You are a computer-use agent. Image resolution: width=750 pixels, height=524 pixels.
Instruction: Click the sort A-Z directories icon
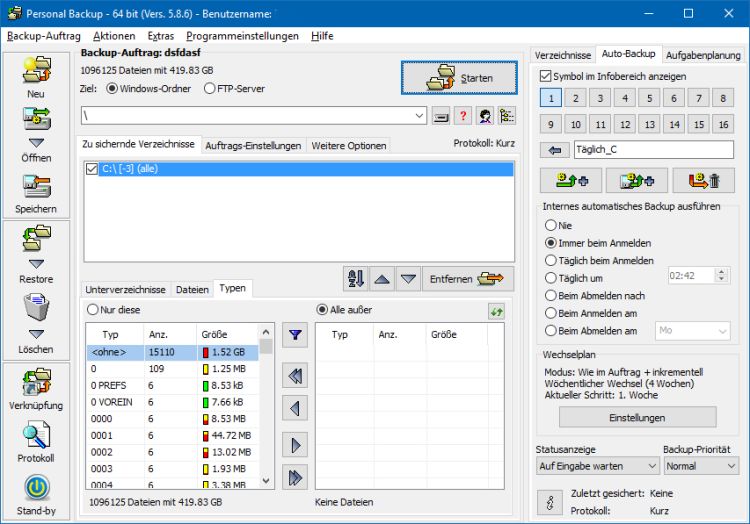(x=355, y=279)
